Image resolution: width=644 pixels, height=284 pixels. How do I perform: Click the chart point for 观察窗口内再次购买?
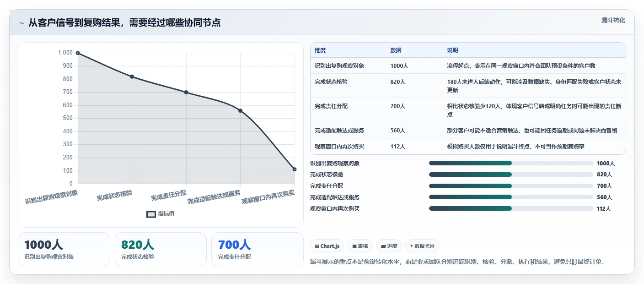294,169
